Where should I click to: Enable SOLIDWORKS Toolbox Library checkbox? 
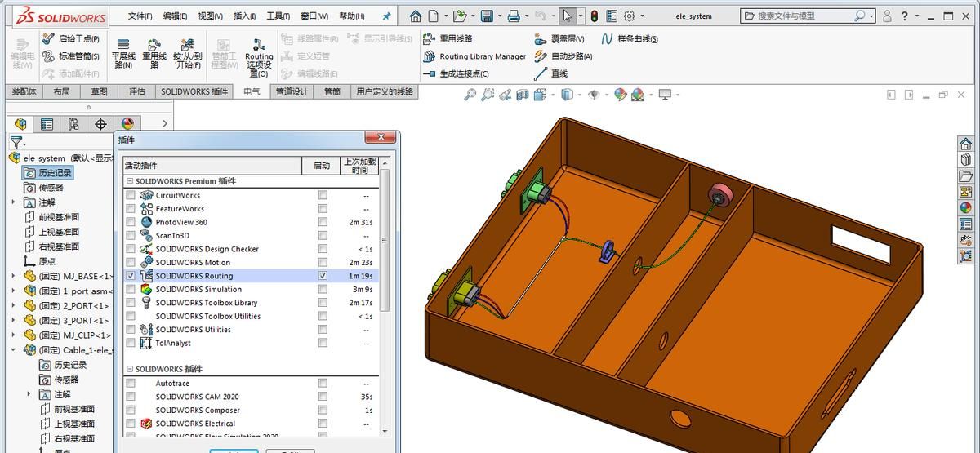click(x=131, y=303)
